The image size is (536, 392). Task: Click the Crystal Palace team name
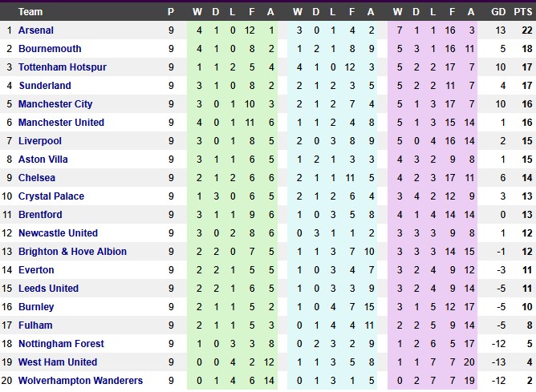click(x=51, y=196)
